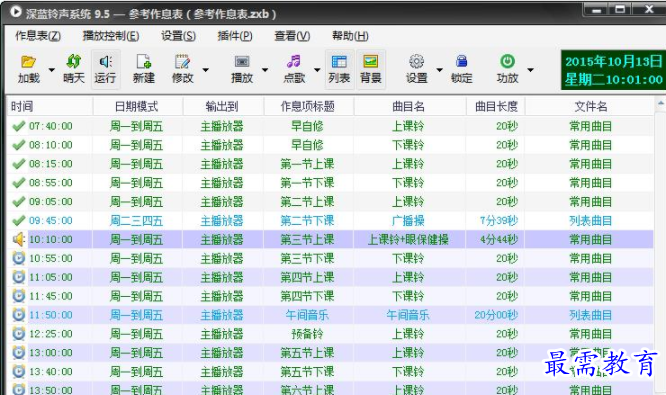Click the scrollbar up arrow
The image size is (666, 395).
click(660, 103)
